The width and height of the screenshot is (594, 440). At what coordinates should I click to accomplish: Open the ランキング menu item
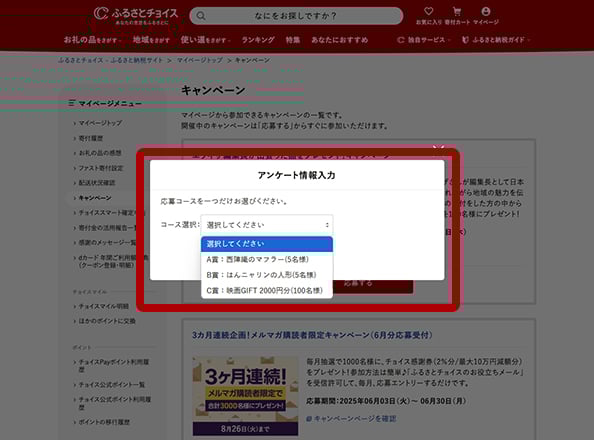pyautogui.click(x=258, y=40)
